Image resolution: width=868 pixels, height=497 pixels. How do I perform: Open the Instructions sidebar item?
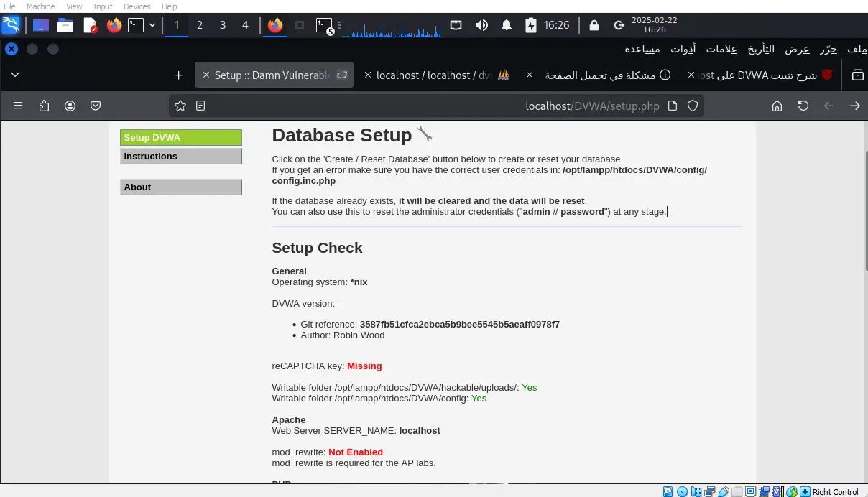[181, 157]
